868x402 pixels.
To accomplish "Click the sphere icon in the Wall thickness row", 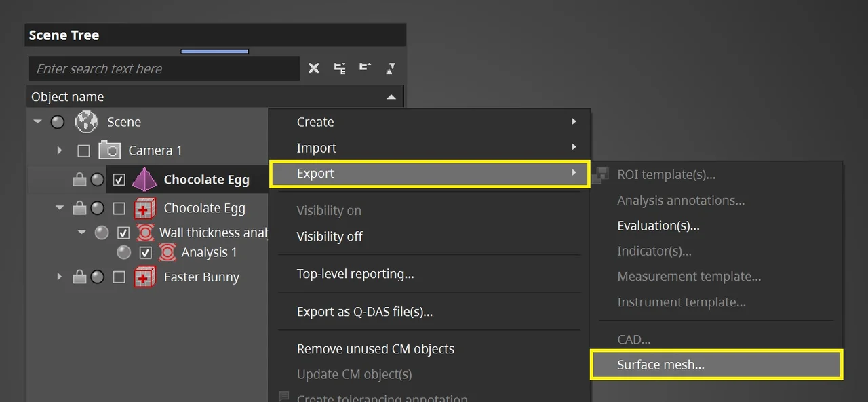I will 102,233.
